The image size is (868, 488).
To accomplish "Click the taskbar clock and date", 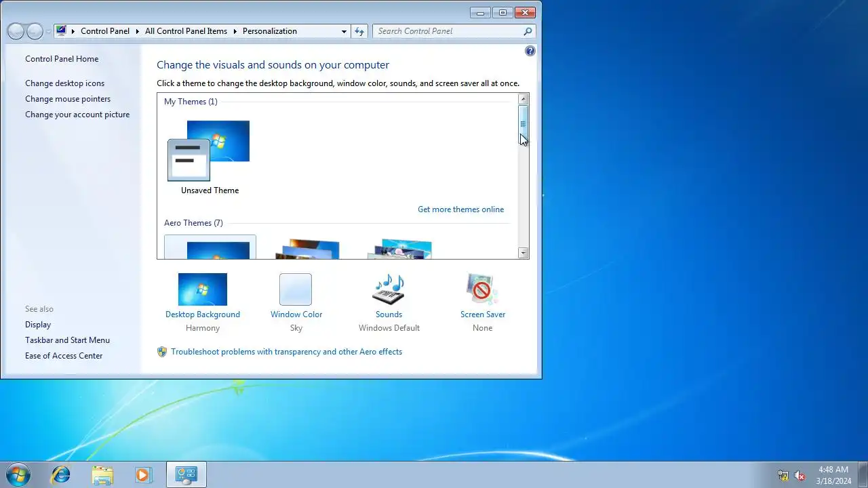I will [x=833, y=474].
